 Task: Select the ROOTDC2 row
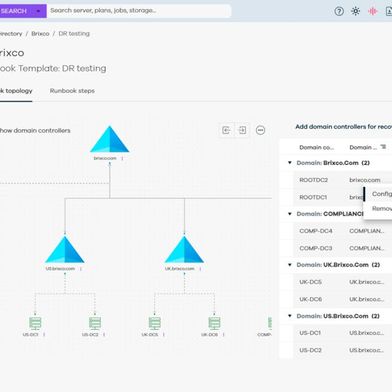(x=342, y=180)
